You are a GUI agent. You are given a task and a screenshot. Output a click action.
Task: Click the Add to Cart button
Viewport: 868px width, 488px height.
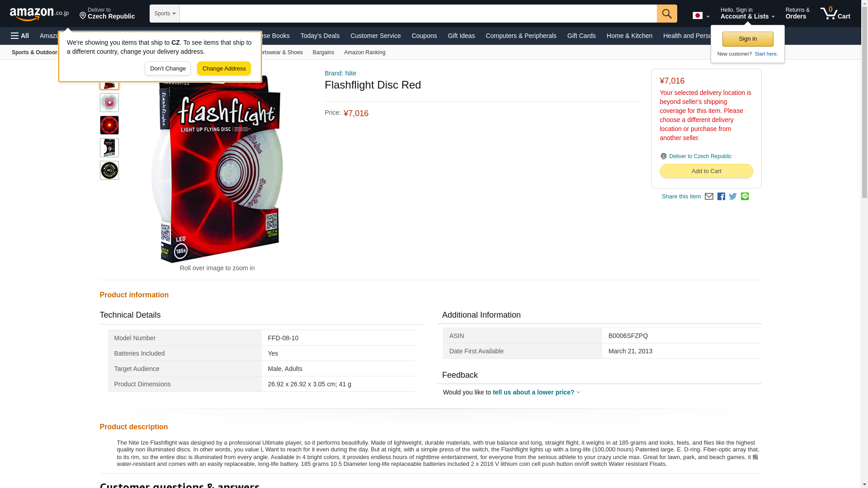[x=706, y=171]
